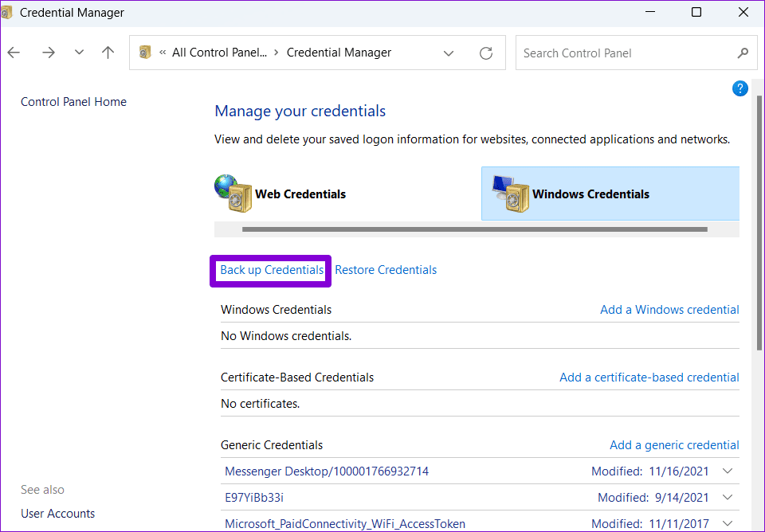Click Restore Credentials link
765x532 pixels.
pos(386,270)
